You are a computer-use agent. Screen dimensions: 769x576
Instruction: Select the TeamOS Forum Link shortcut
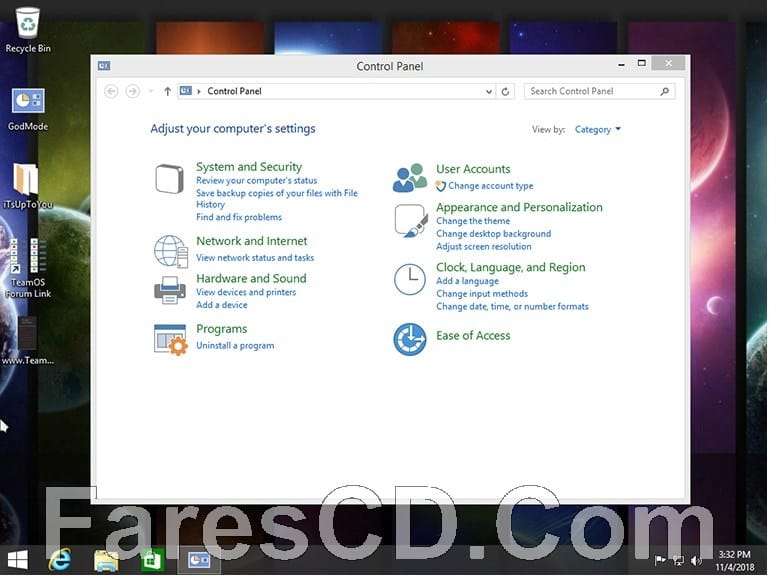[x=28, y=268]
